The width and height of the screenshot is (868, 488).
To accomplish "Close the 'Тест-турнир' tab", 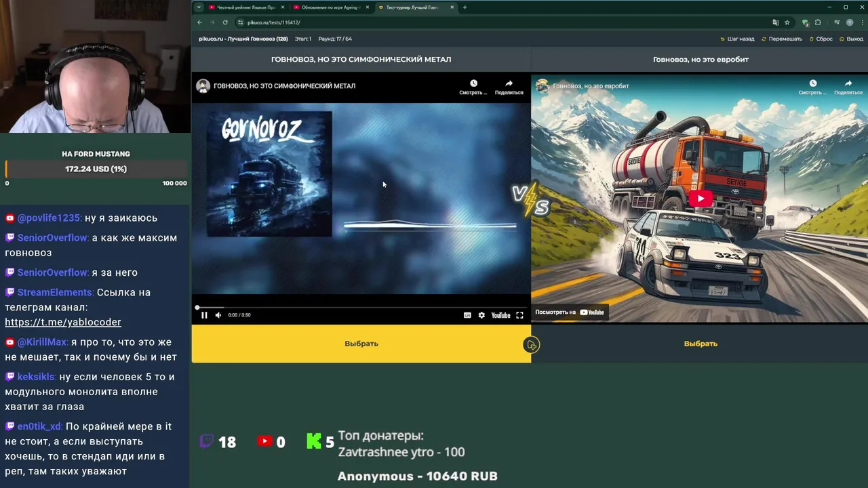I will (x=452, y=7).
